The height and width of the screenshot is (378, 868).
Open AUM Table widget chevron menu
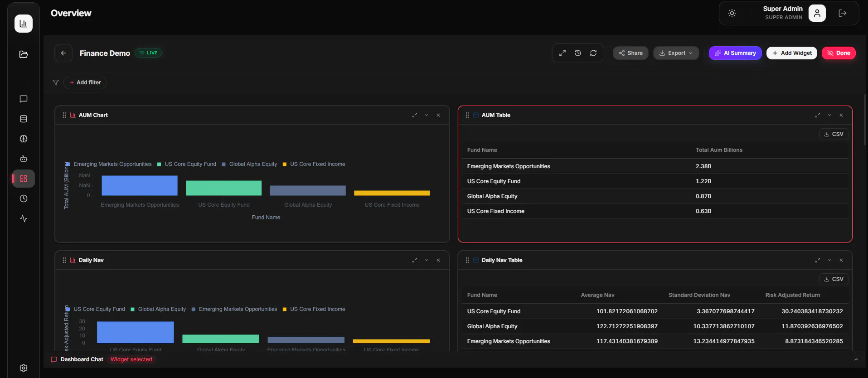[829, 115]
